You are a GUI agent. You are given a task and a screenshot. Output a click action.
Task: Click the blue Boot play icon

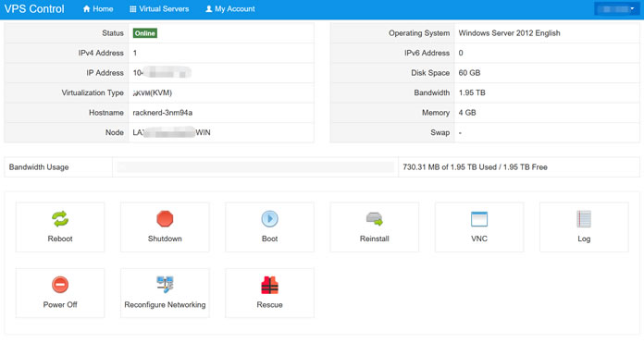point(269,219)
